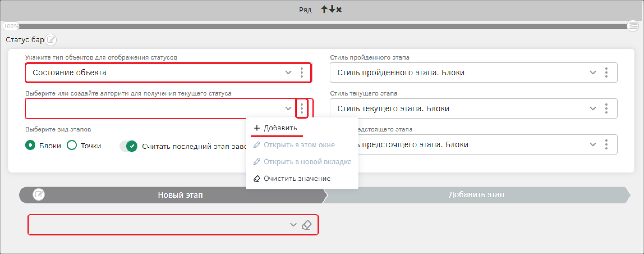The width and height of the screenshot is (644, 254).
Task: Expand the Состояние объекта dropdown arrow
Action: 288,72
